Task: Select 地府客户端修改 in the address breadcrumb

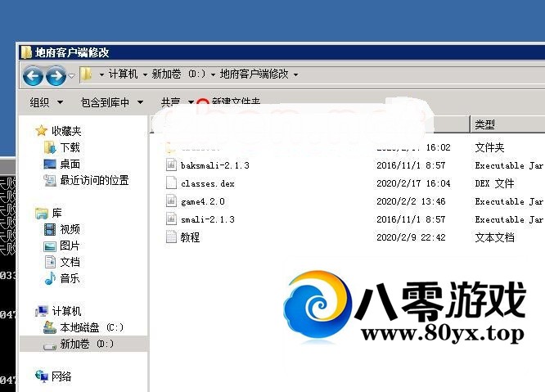Action: (254, 74)
